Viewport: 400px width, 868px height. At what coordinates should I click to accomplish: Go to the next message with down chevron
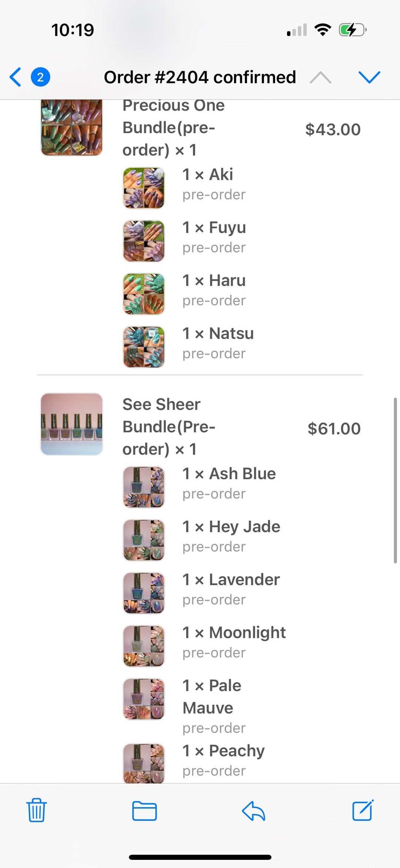(x=369, y=77)
